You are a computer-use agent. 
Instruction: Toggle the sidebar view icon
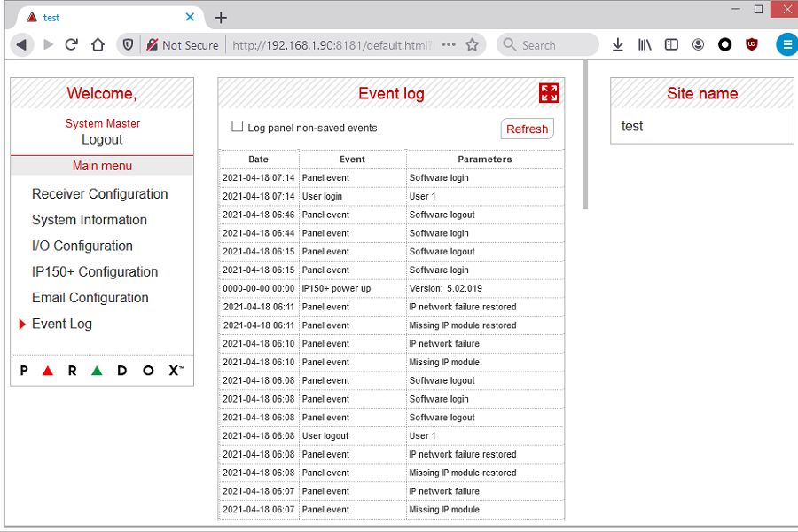pyautogui.click(x=671, y=44)
